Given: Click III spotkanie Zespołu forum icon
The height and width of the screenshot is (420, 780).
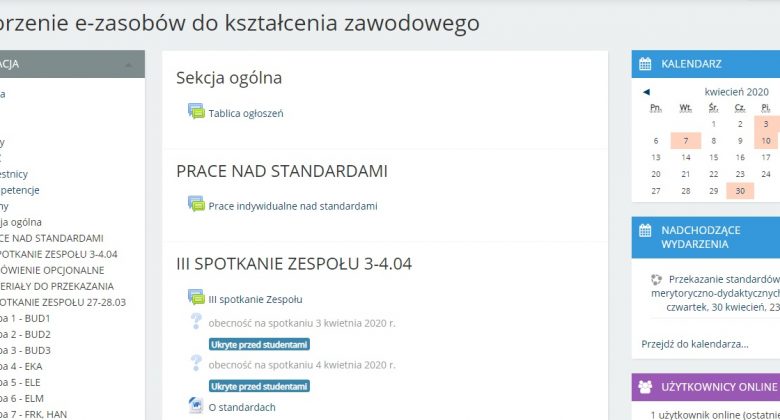Looking at the screenshot, I should pos(196,298).
